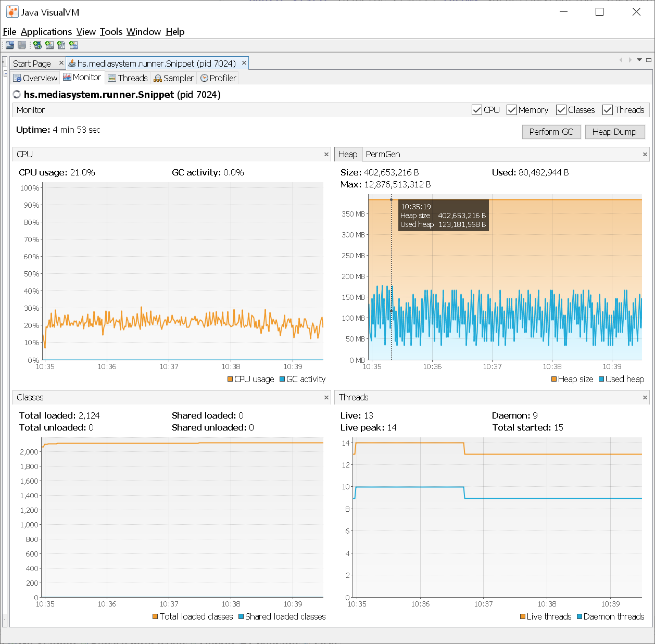Image resolution: width=655 pixels, height=644 pixels.
Task: Open the Help menu
Action: pos(175,32)
